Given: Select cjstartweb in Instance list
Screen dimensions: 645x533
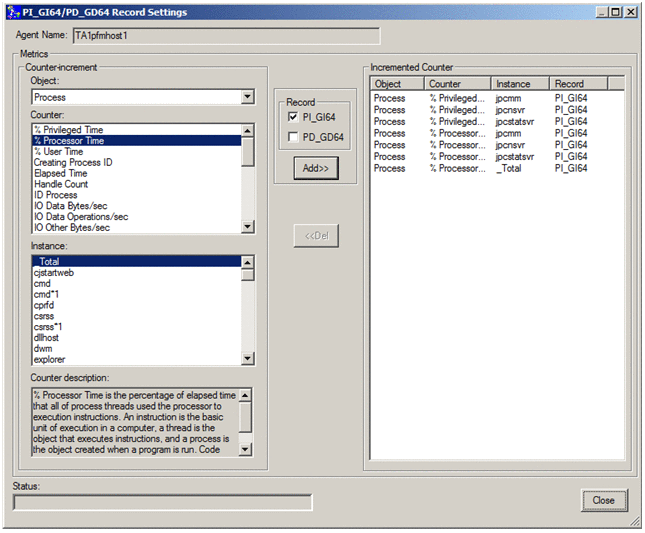Looking at the screenshot, I should [53, 272].
